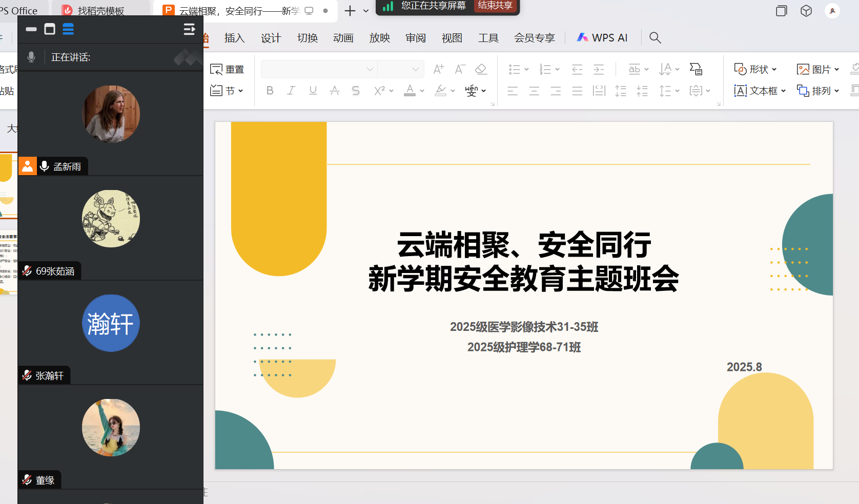Click the 重置 reset button
Viewport: 859px width, 504px height.
pyautogui.click(x=227, y=69)
